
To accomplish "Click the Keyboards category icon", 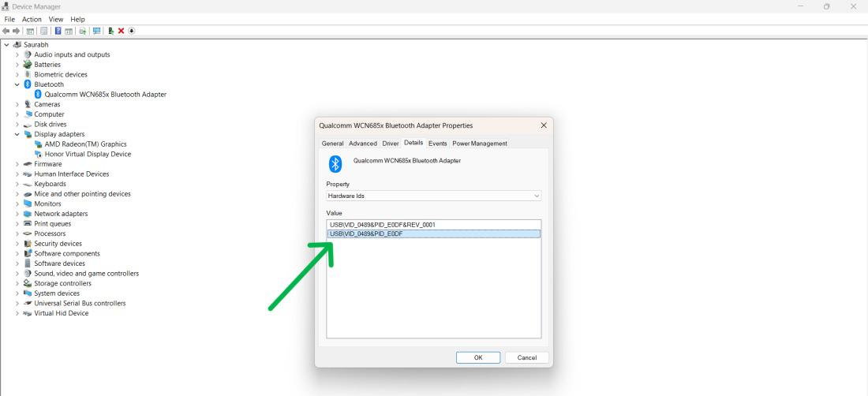I will 28,184.
